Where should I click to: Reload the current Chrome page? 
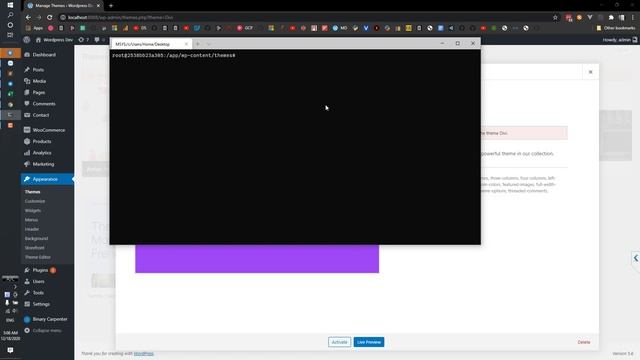coord(49,18)
